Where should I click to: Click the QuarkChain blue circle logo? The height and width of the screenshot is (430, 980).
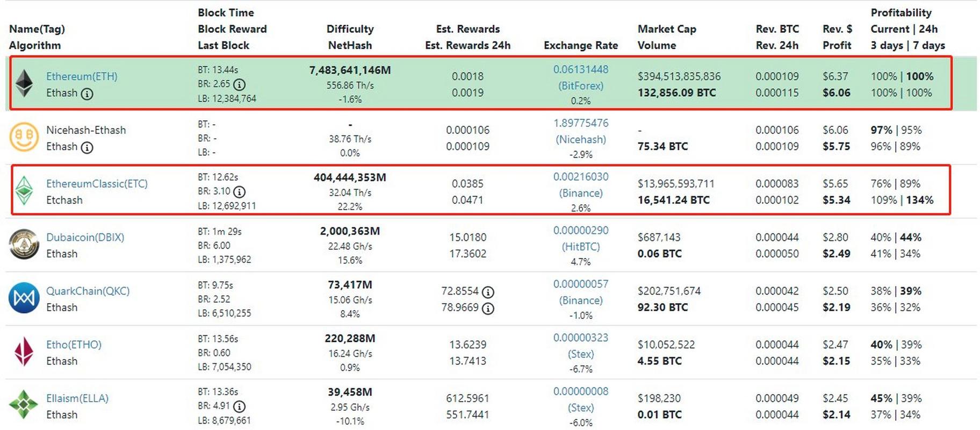[24, 298]
